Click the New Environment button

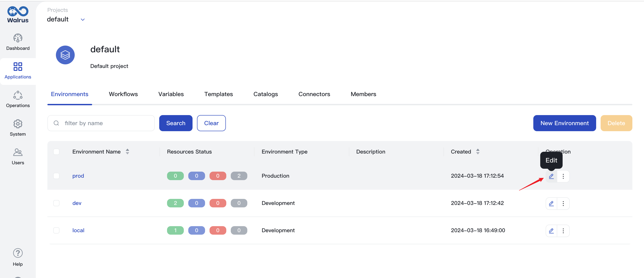pyautogui.click(x=565, y=122)
